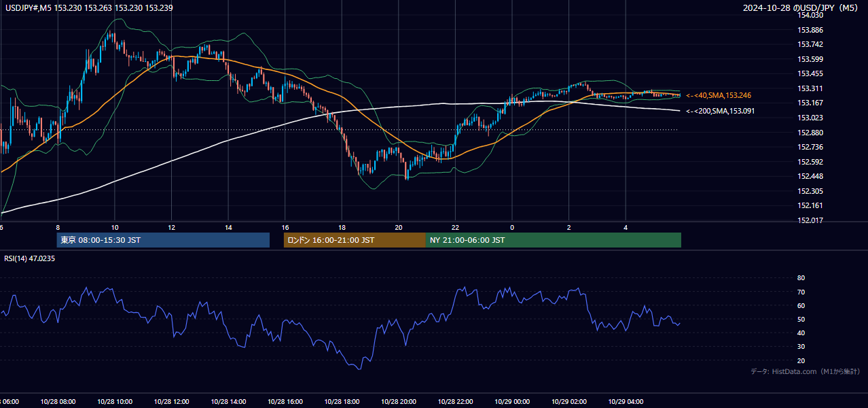This screenshot has height=408, width=868.
Task: Click hour marker 20 under price chart
Action: [x=399, y=228]
